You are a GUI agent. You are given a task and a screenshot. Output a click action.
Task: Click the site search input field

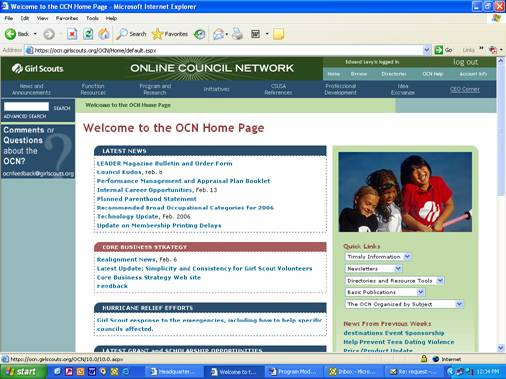pos(26,107)
